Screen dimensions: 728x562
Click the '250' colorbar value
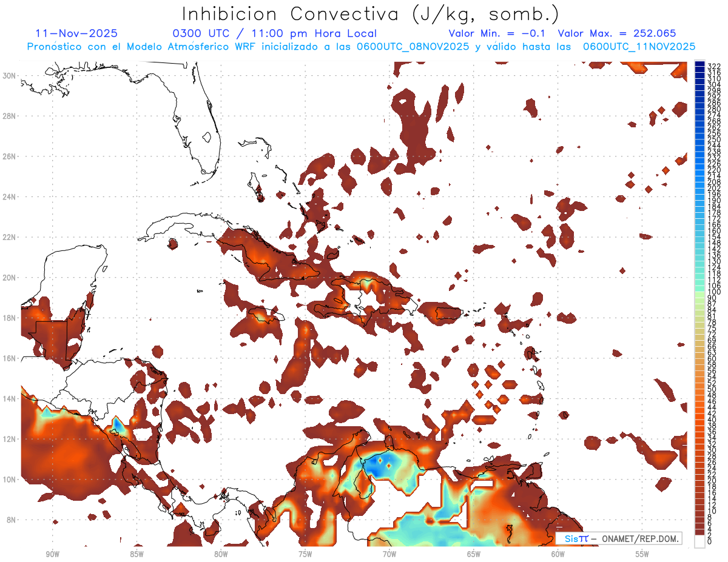(713, 139)
